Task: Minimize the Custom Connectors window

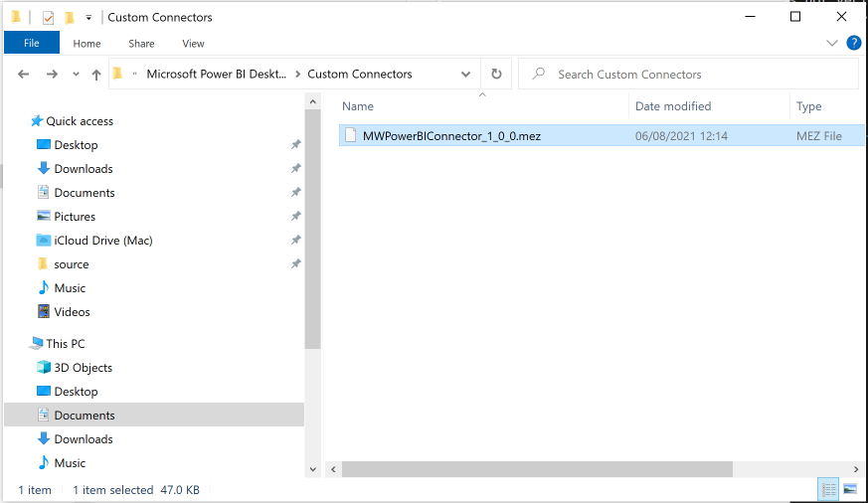Action: [750, 17]
